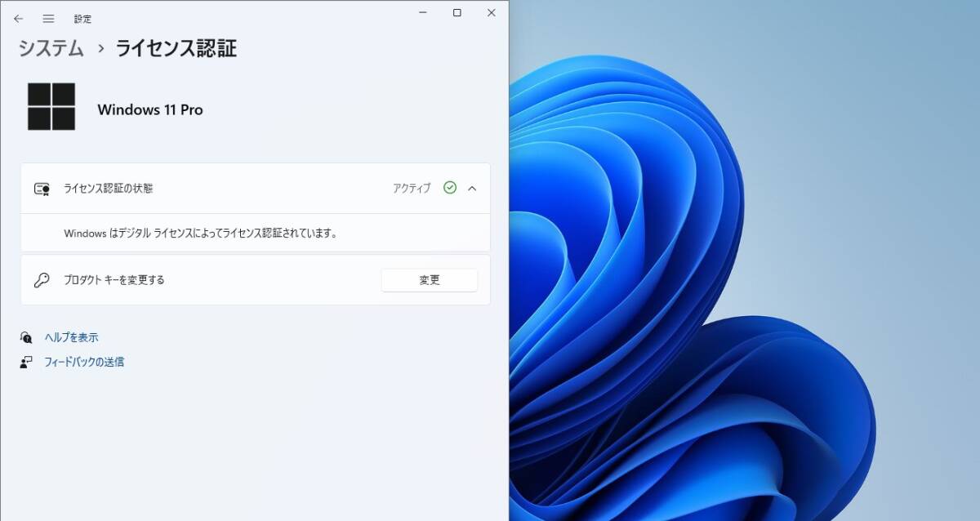Click the 変更 button
980x521 pixels.
pos(430,280)
